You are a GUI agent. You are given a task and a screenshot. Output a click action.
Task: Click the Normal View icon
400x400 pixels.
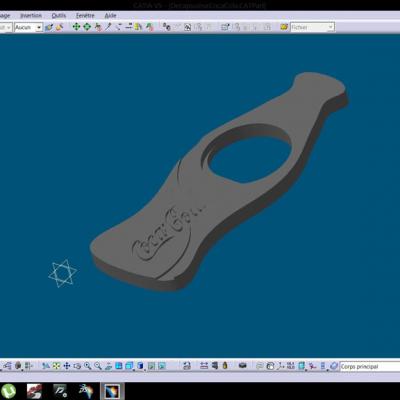click(x=108, y=366)
